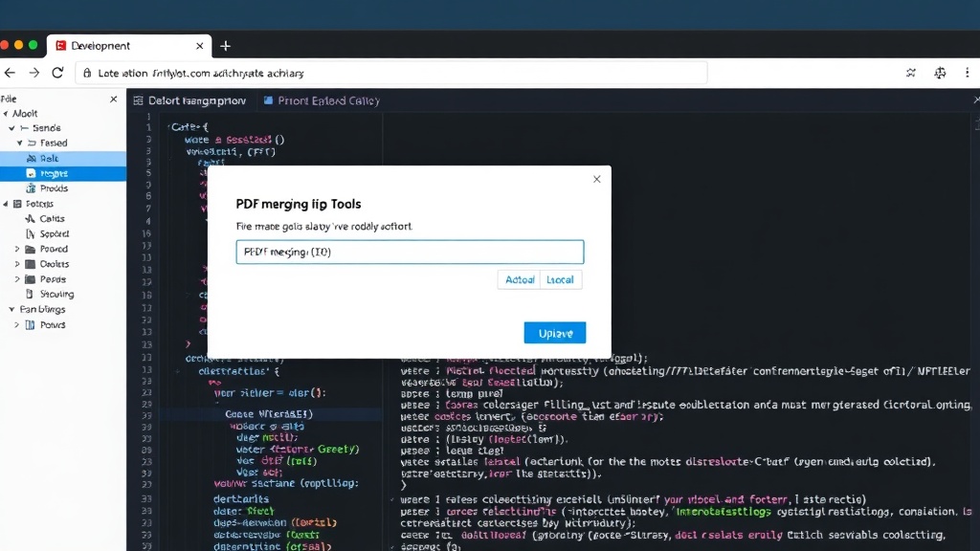The width and height of the screenshot is (980, 551).
Task: Click the Local button in dialog
Action: [560, 280]
